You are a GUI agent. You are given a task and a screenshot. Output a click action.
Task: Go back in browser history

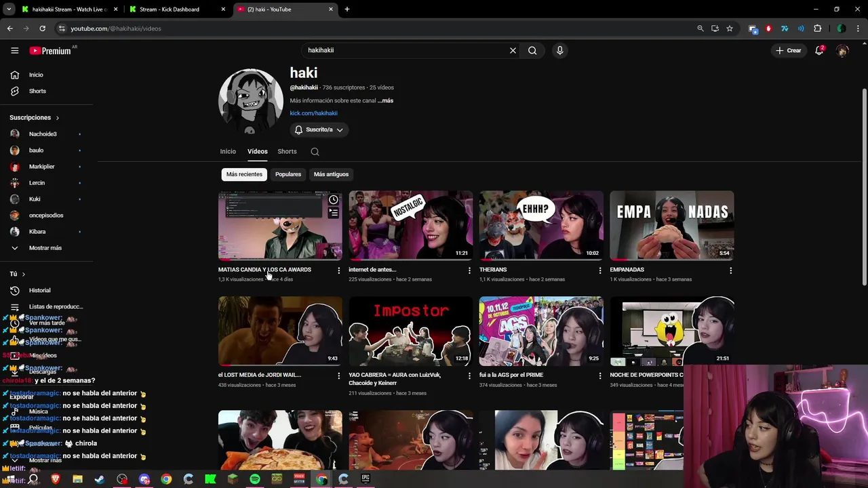(9, 28)
